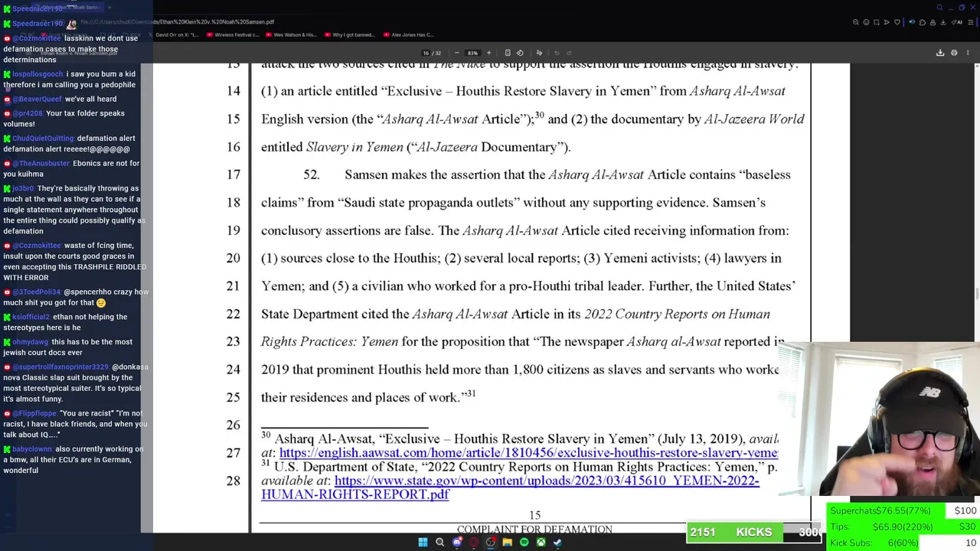980x551 pixels.
Task: Open File Explorer from the taskbar
Action: [x=508, y=543]
